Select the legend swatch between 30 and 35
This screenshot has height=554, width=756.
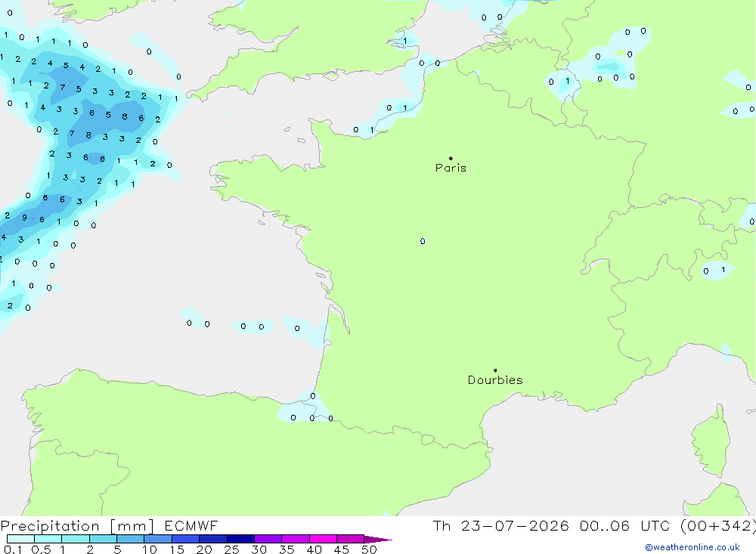[268, 539]
